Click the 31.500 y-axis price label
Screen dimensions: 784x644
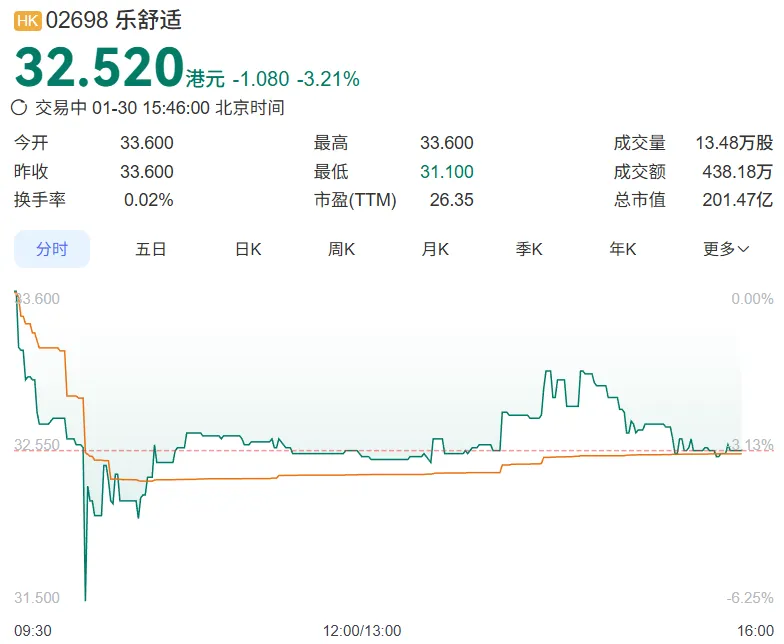[x=37, y=598]
